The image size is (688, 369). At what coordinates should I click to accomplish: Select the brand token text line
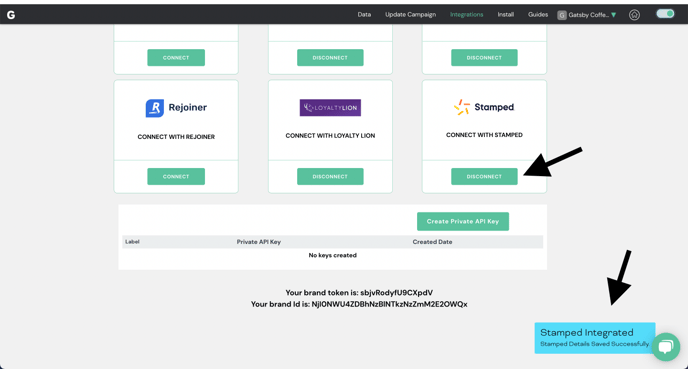pyautogui.click(x=359, y=293)
